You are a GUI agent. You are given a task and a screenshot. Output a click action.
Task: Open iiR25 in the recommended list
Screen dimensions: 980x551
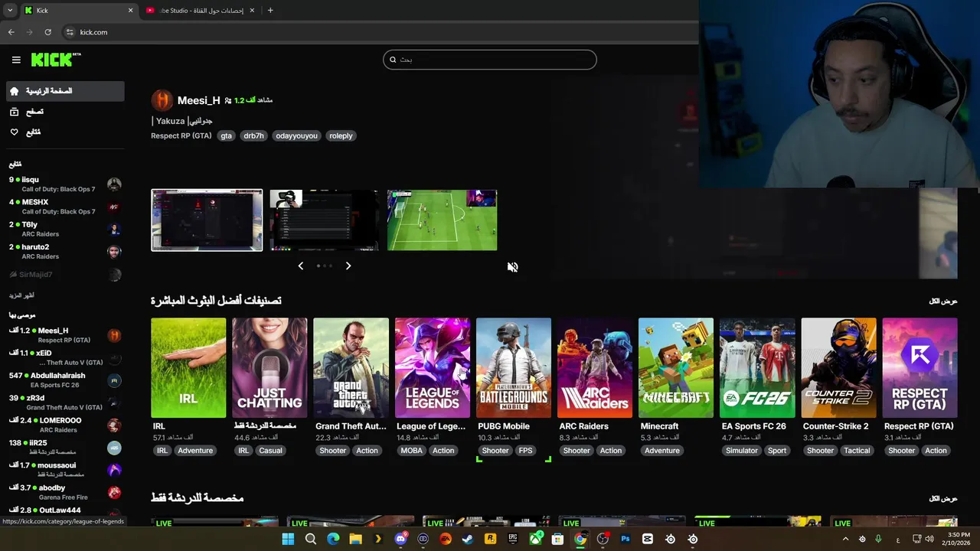65,448
